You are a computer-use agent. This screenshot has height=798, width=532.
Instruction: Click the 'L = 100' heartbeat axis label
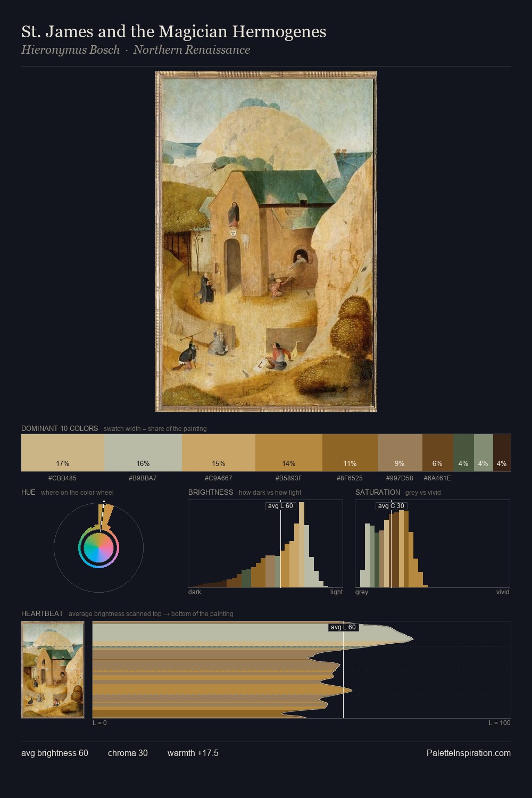[x=500, y=722]
